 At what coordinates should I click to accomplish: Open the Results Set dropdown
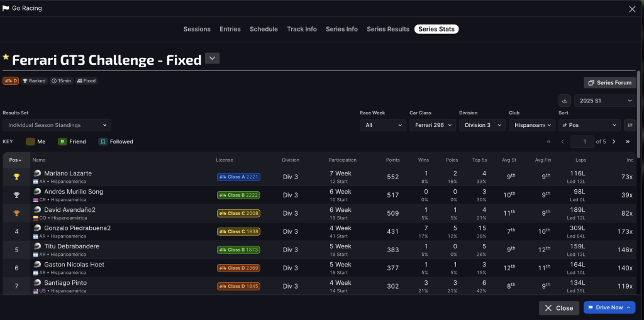[57, 125]
